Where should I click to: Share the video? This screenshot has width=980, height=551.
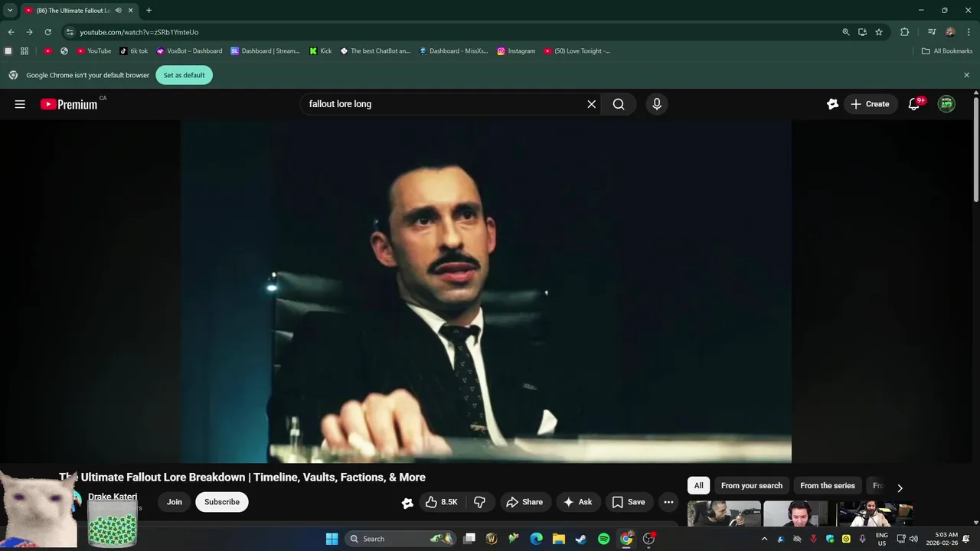pos(524,502)
